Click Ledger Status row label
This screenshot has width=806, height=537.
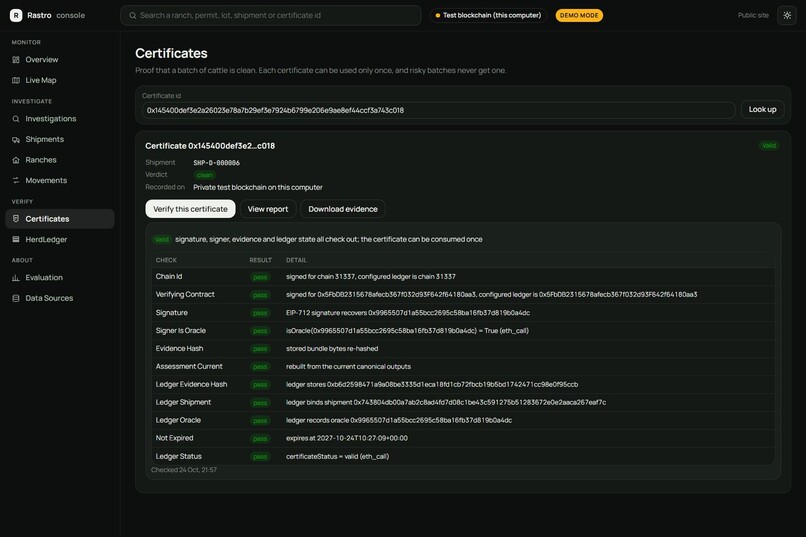point(178,456)
